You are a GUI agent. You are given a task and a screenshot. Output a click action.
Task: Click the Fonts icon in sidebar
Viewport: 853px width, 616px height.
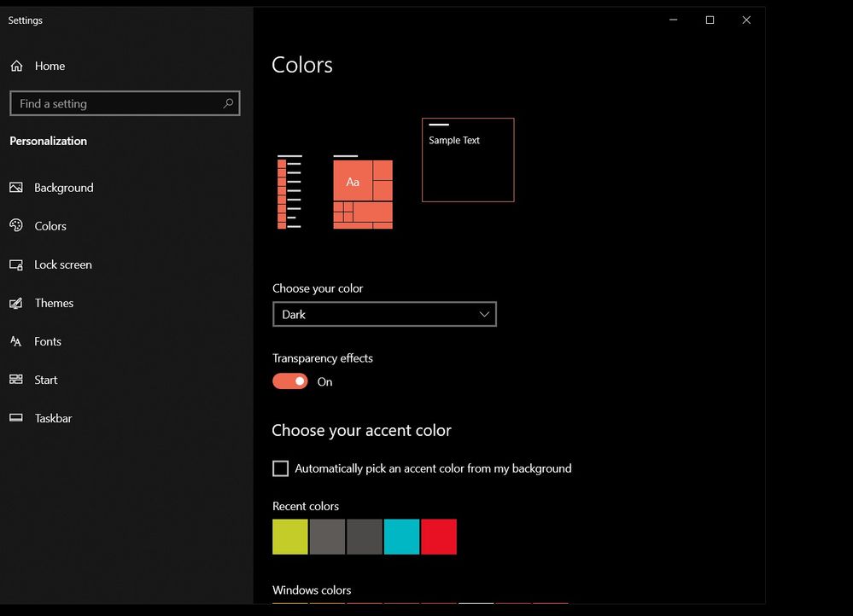pyautogui.click(x=16, y=341)
